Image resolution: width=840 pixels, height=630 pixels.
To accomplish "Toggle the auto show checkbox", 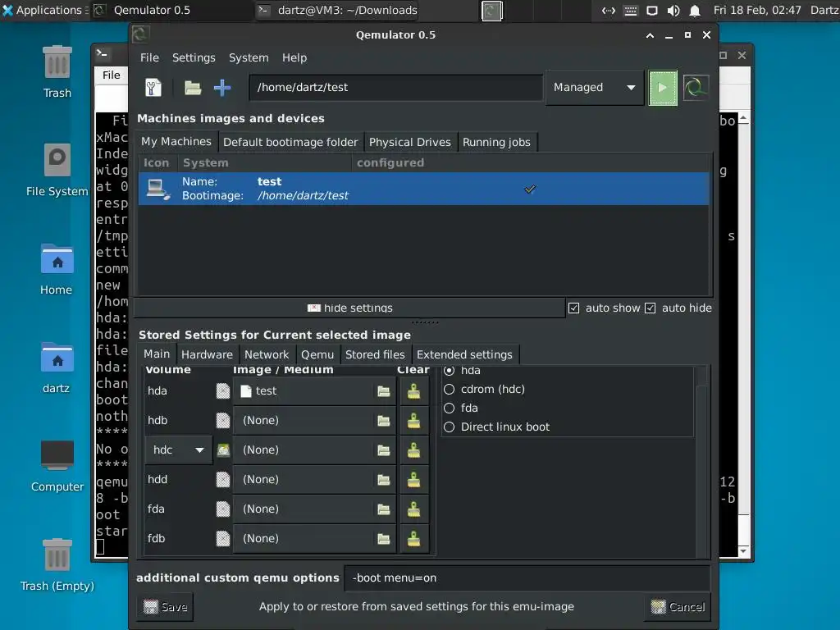I will click(x=573, y=308).
